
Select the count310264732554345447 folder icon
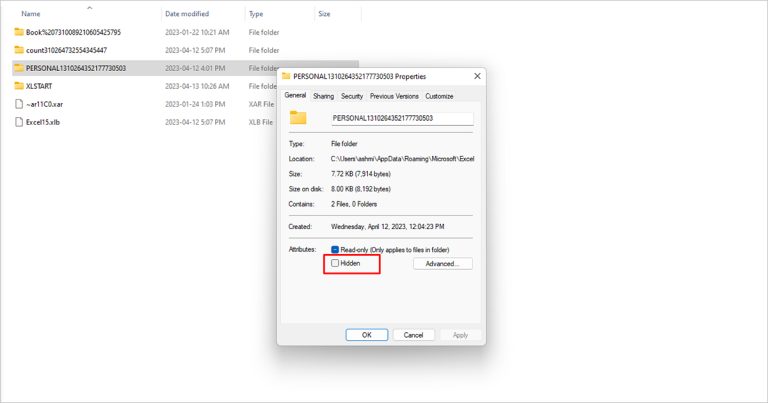point(19,50)
